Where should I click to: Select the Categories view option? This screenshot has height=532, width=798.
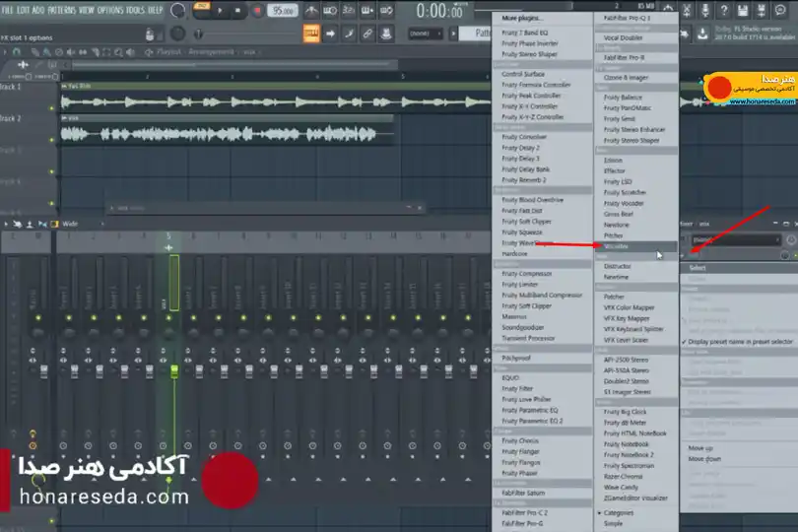pos(619,512)
